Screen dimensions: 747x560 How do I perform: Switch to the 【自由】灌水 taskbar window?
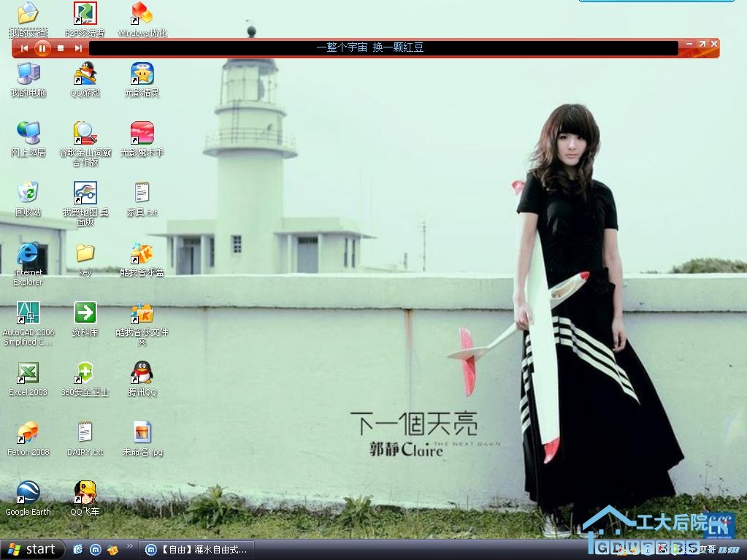click(197, 550)
